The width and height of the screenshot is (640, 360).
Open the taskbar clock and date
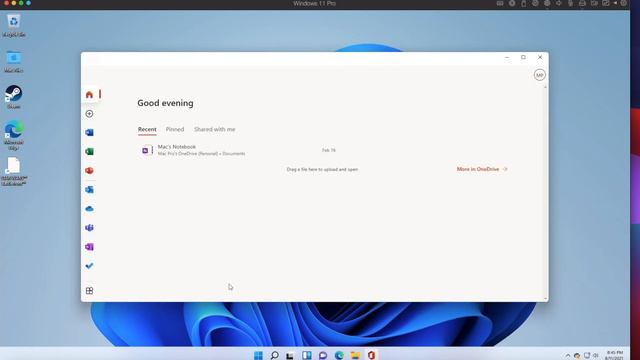coord(614,355)
